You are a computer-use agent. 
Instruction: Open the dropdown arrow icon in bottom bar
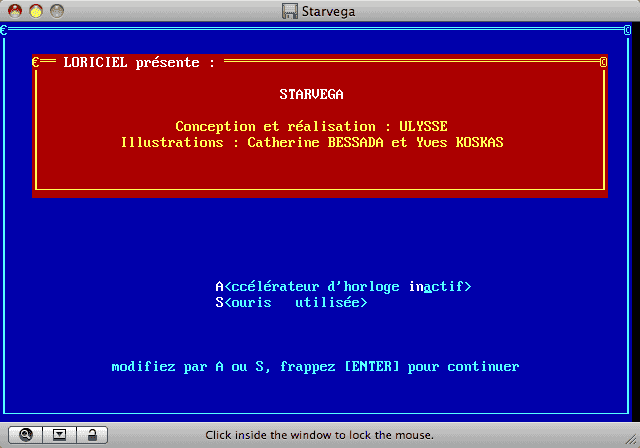tap(59, 435)
